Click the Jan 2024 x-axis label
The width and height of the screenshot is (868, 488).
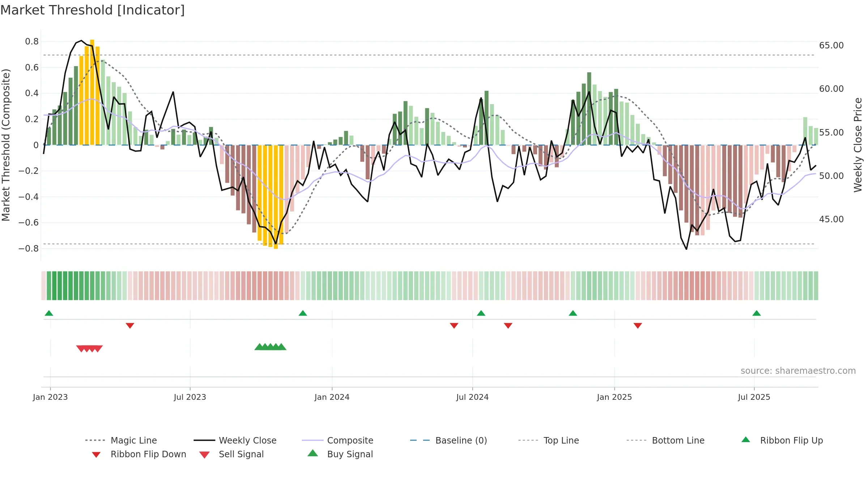click(x=332, y=397)
